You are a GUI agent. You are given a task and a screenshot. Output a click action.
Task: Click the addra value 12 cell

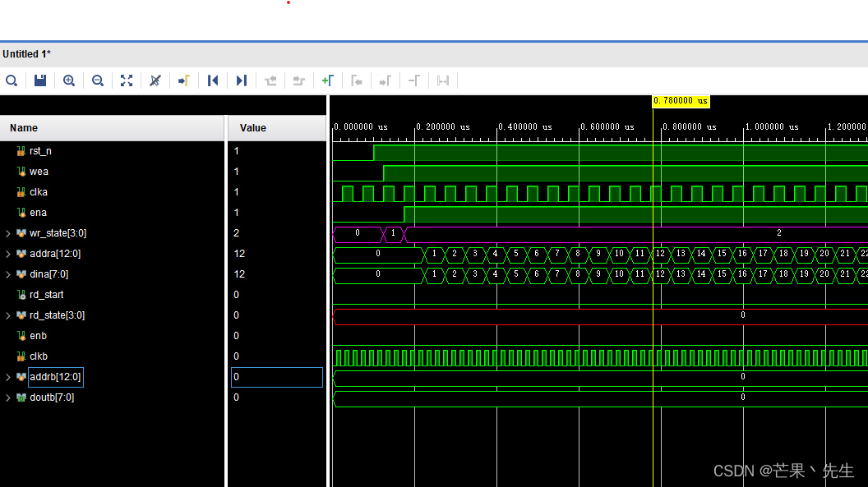click(277, 254)
